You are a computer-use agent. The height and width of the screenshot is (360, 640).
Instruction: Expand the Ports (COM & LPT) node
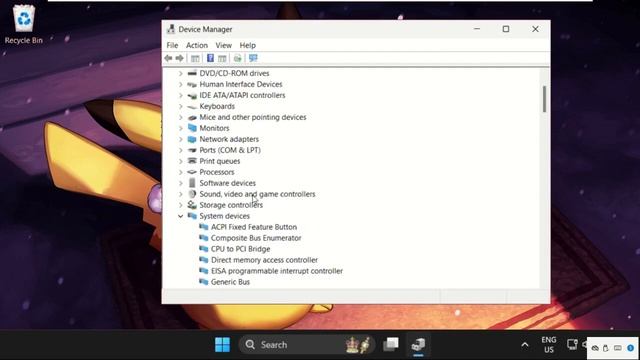(x=181, y=151)
